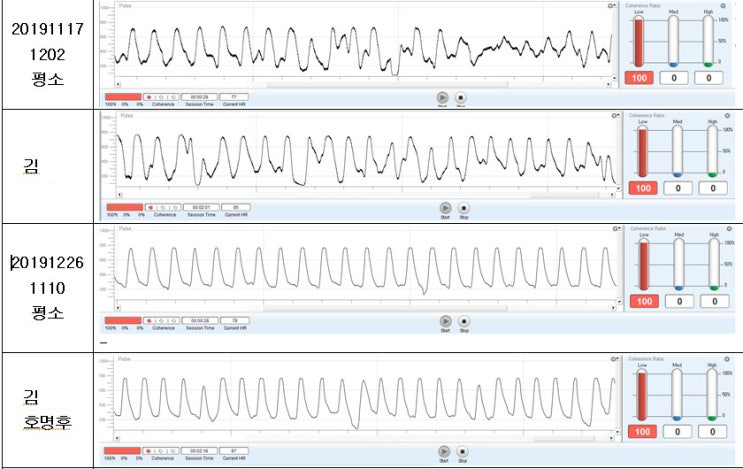Screen dimensions: 743x469
Task: Click the Coherence level indicator in the 20191226 panel
Action: coord(161,321)
